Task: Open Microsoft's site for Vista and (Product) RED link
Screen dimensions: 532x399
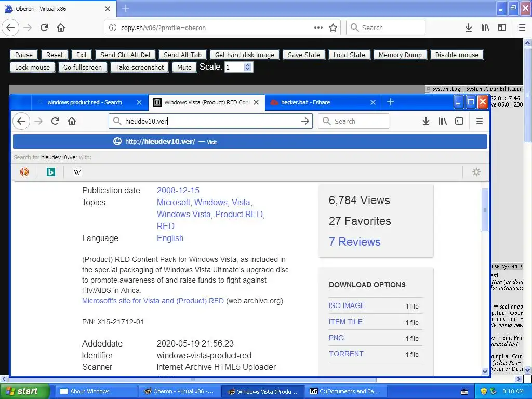Action: pyautogui.click(x=153, y=301)
